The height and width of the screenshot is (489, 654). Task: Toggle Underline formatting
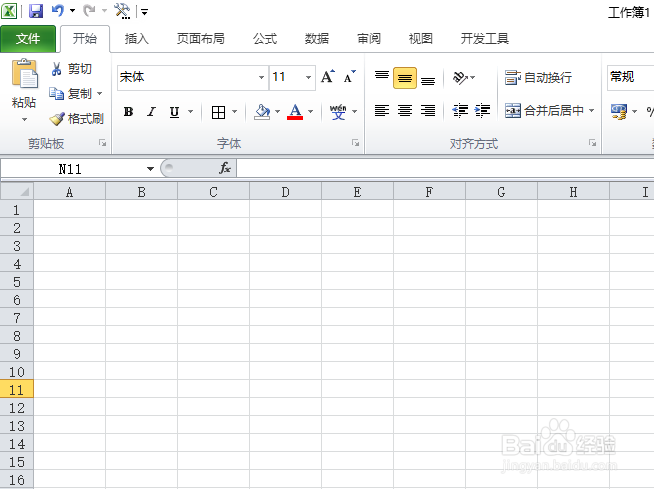pyautogui.click(x=174, y=112)
